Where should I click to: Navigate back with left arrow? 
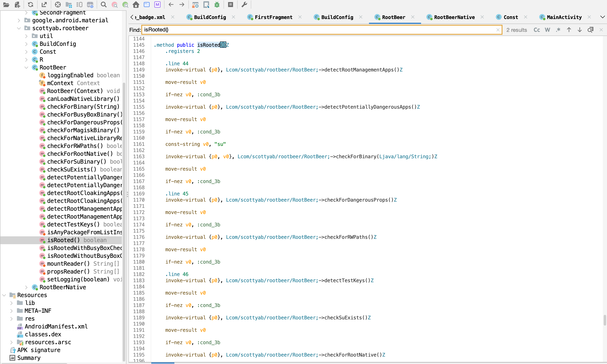click(x=171, y=5)
